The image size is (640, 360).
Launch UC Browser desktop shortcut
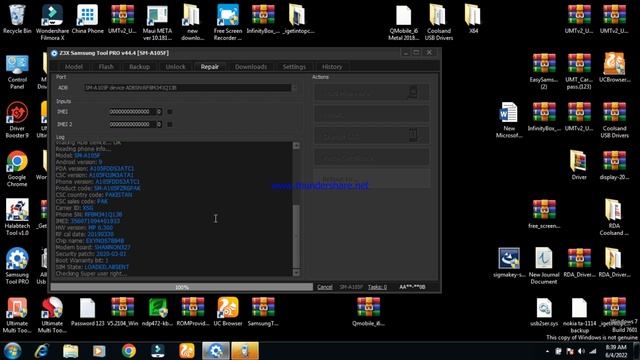tap(228, 312)
